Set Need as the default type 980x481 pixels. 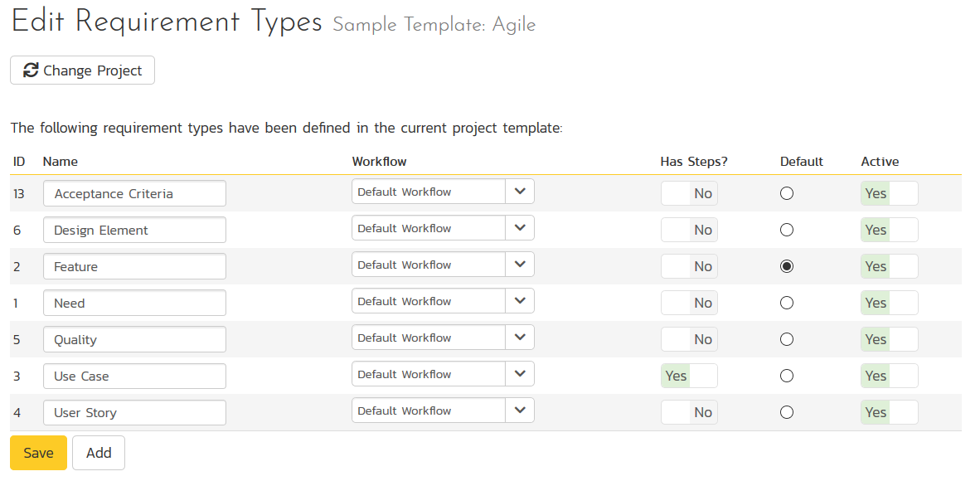pos(787,303)
